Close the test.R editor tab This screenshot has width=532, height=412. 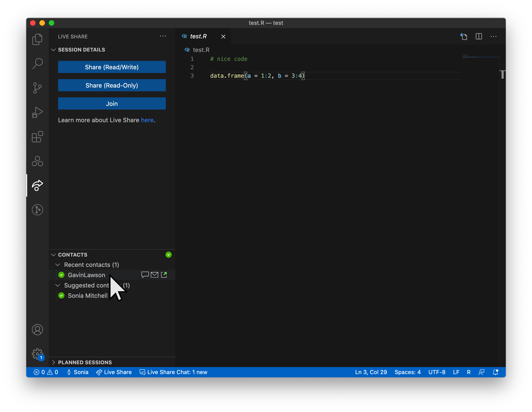point(223,37)
